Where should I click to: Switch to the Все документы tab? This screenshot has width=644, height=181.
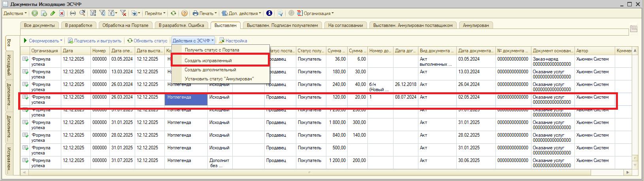click(40, 25)
